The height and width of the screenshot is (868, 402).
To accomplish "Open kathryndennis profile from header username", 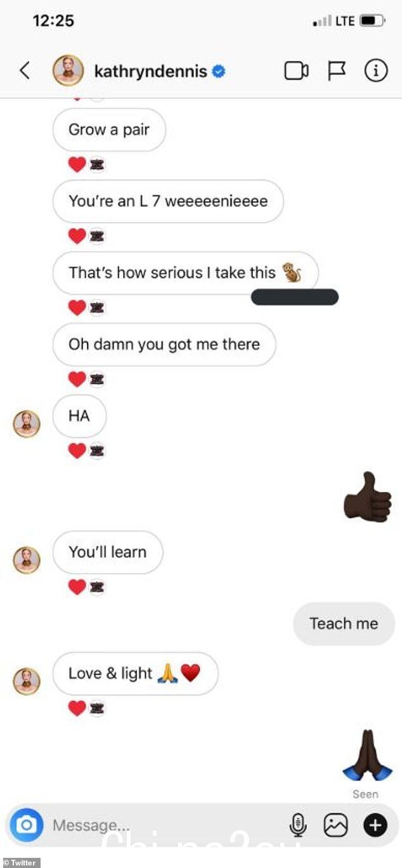I will pos(151,71).
